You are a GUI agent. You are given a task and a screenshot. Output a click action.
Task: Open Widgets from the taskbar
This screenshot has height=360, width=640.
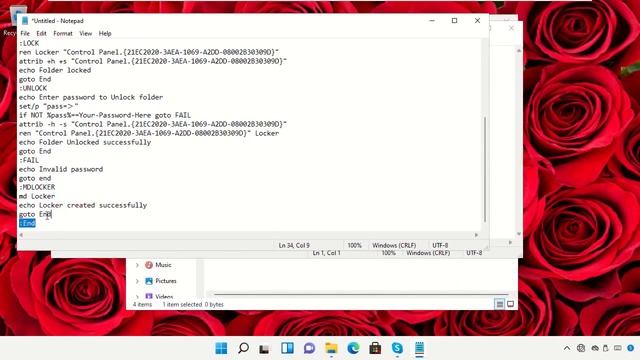coord(287,348)
